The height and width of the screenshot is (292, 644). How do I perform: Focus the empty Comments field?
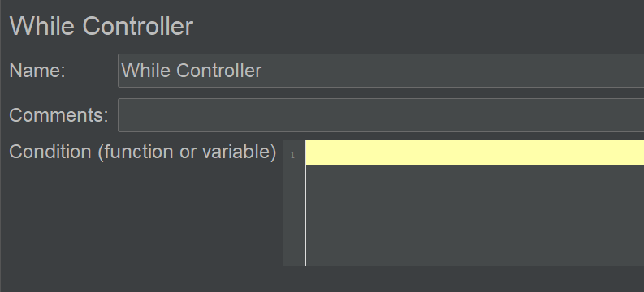pos(381,115)
